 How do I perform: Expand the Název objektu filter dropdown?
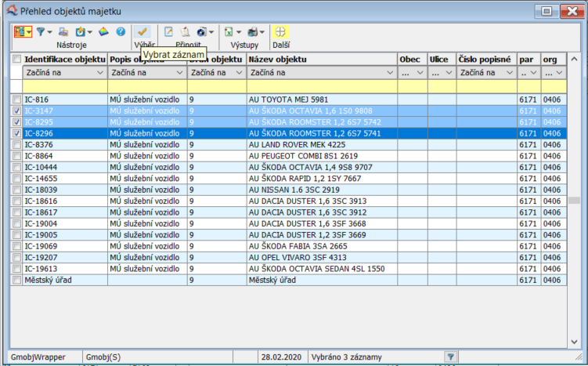[389, 73]
